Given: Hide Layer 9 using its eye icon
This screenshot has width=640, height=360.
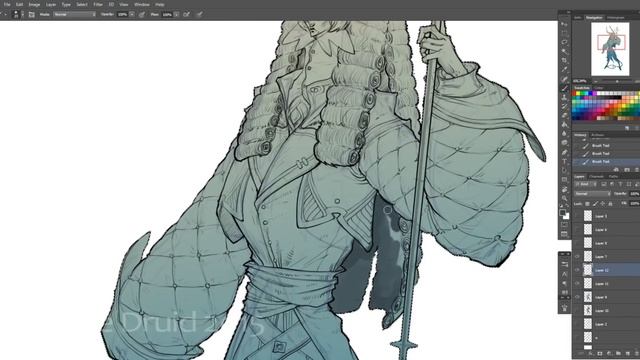Looking at the screenshot, I should tap(577, 297).
